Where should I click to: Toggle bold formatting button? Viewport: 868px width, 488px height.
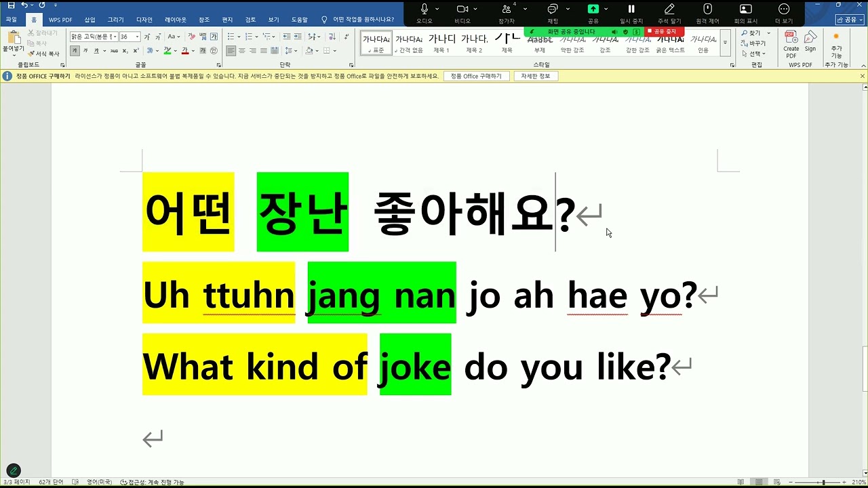point(75,51)
